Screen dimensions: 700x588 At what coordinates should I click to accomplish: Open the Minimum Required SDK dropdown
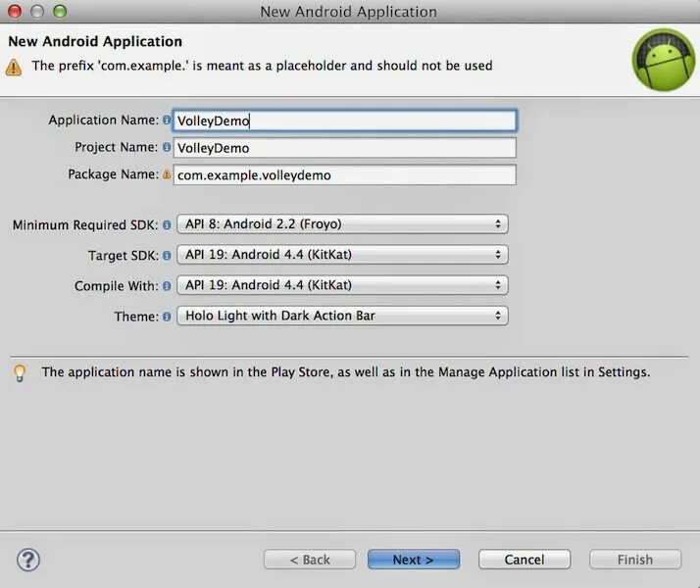tap(342, 224)
